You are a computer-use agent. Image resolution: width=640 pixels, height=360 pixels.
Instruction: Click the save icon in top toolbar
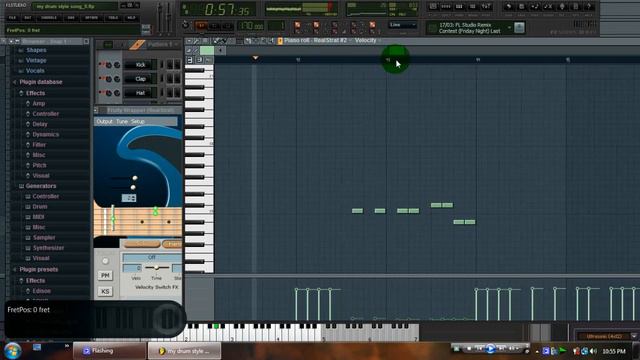[522, 7]
